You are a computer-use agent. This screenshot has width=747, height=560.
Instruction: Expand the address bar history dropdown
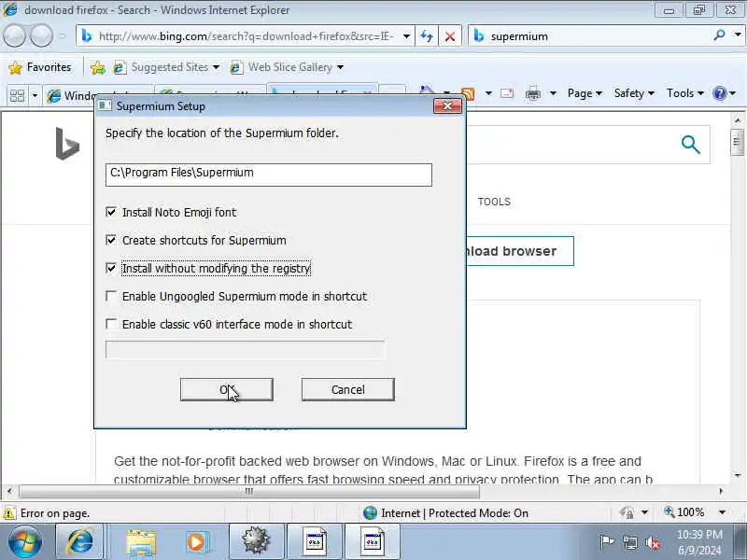coord(406,36)
